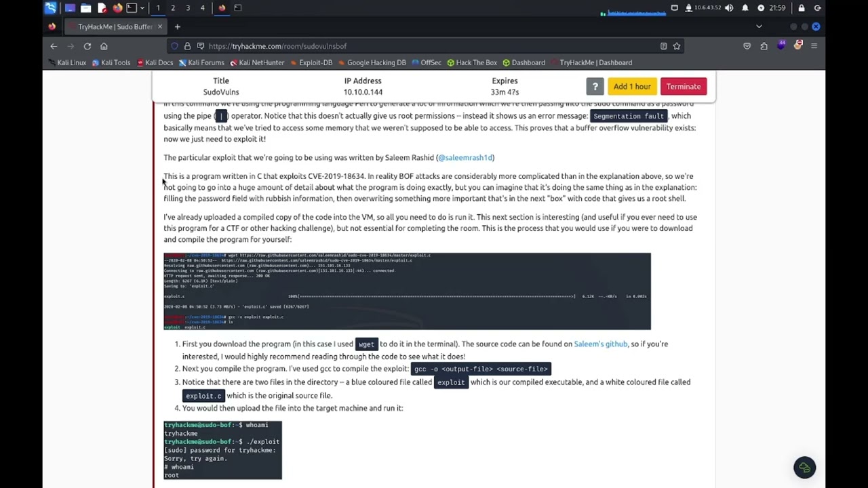Click the IP address 10.10.0.144
Viewport: 868px width, 488px height.
pos(363,92)
